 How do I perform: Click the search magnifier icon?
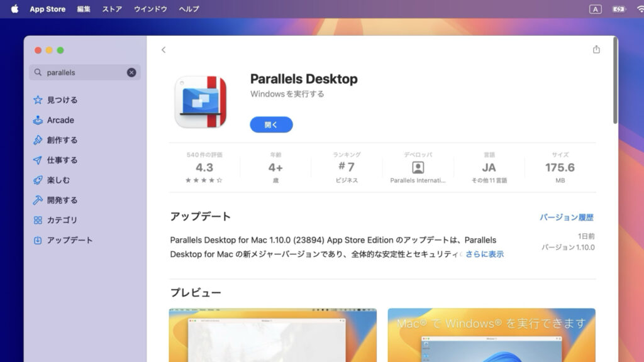pyautogui.click(x=38, y=72)
